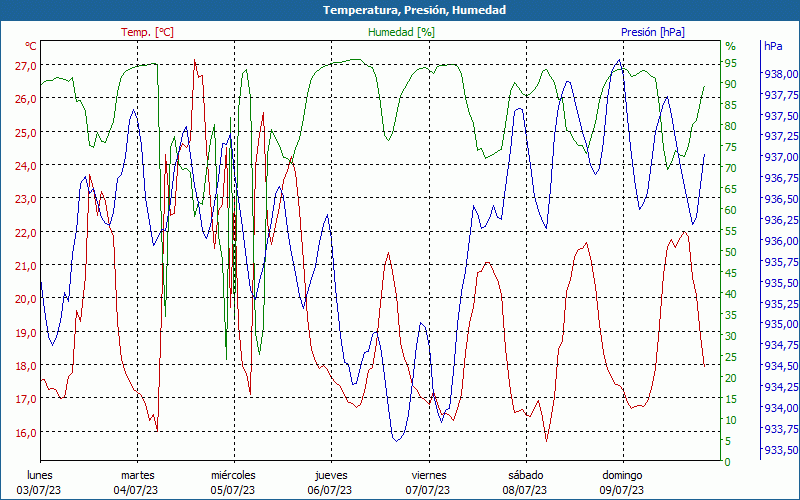800x500 pixels.
Task: Click the 934,50 pressure axis value
Action: pos(780,366)
